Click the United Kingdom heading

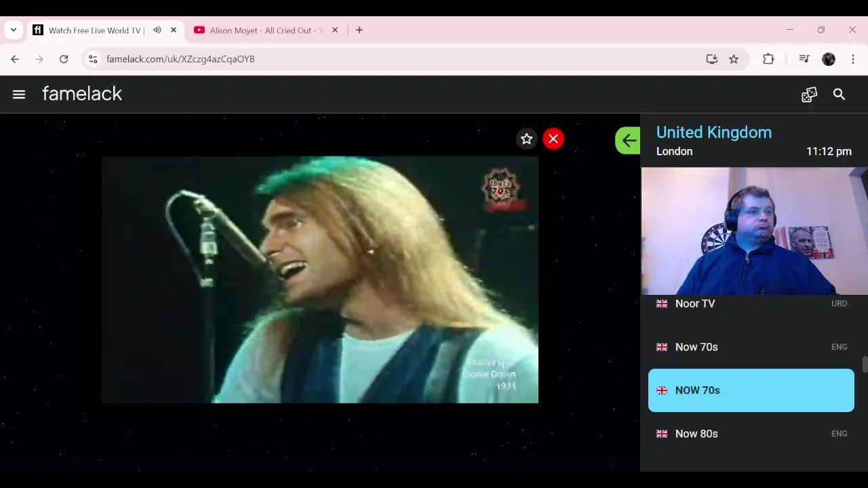714,132
